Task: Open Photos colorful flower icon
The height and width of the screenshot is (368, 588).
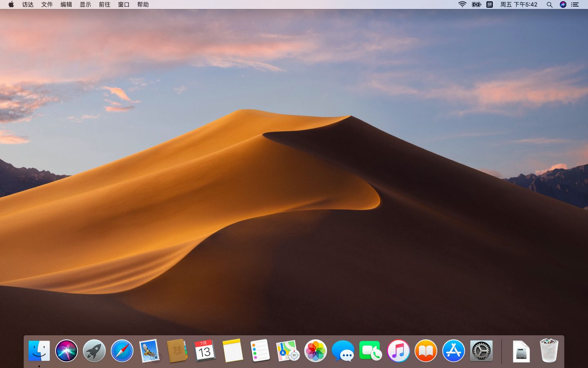Action: (316, 351)
